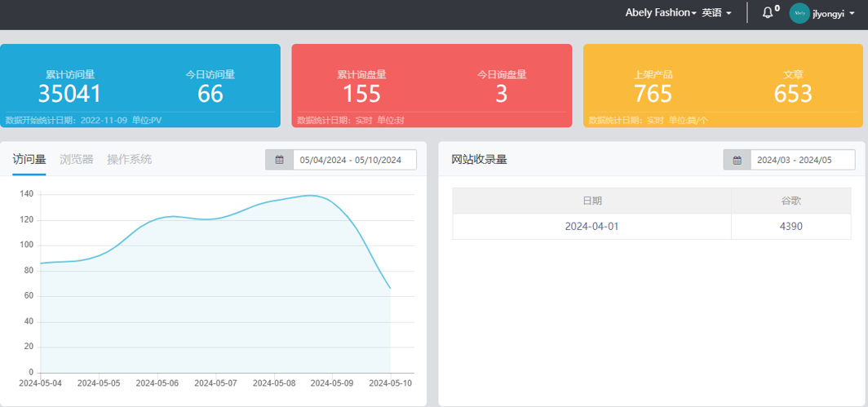This screenshot has width=868, height=407.
Task: Click the 2024/03 - 2024/05 date field
Action: pyautogui.click(x=802, y=160)
